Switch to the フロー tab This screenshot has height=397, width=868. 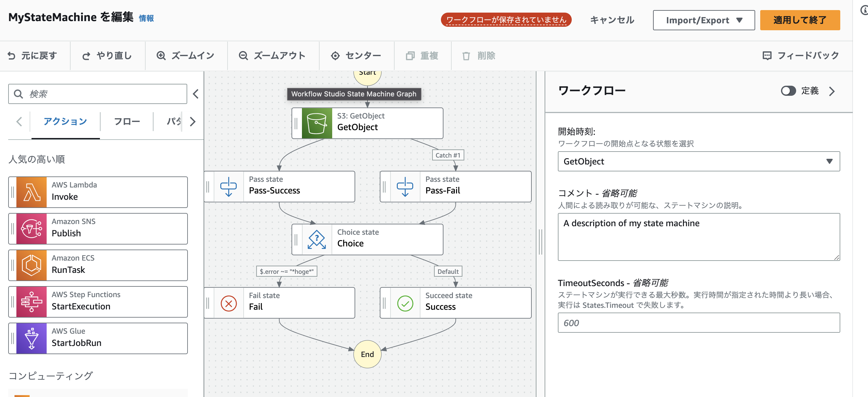click(x=127, y=122)
